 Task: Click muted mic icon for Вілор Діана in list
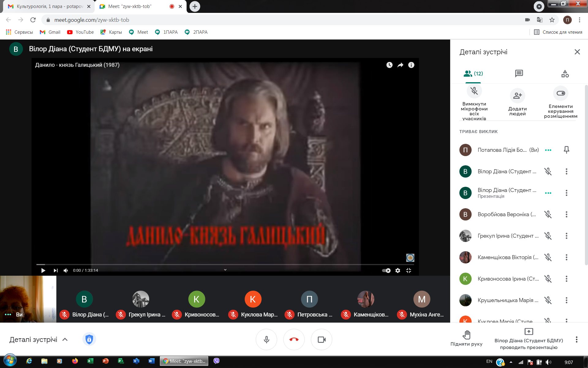point(548,171)
